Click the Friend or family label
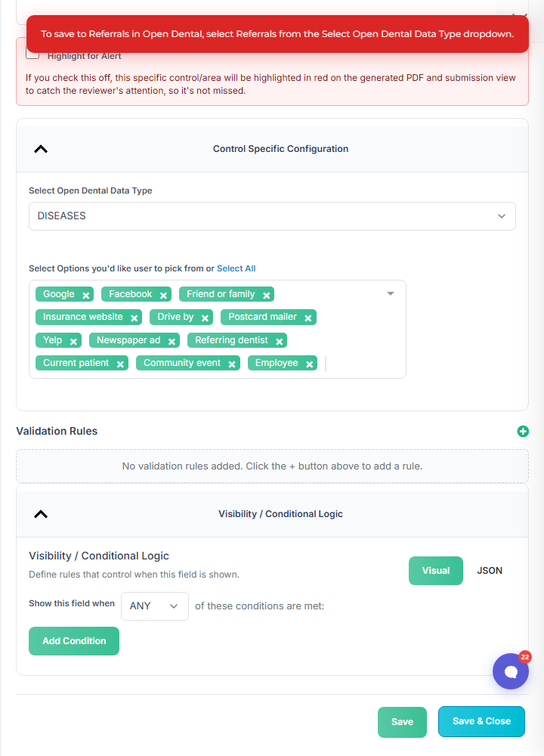The image size is (544, 756). tap(221, 294)
